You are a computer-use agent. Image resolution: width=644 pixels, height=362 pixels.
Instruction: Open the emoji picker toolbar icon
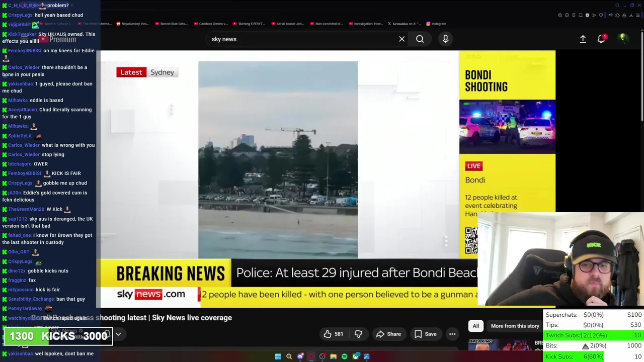point(567,15)
